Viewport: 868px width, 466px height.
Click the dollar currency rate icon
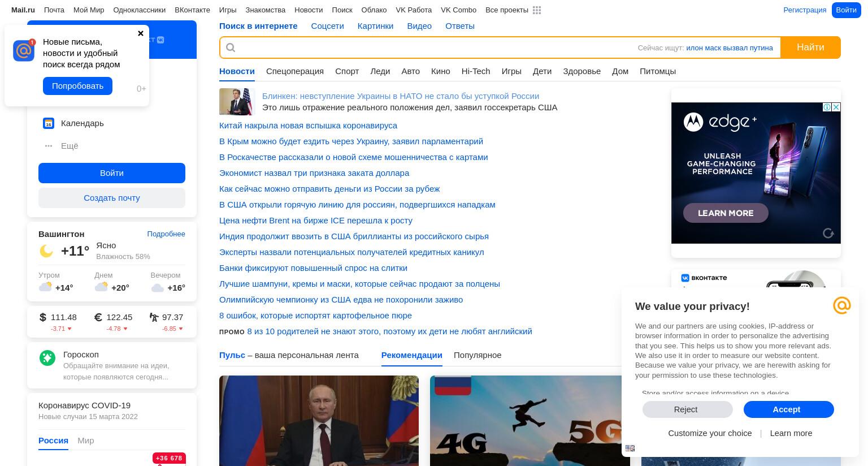click(43, 317)
